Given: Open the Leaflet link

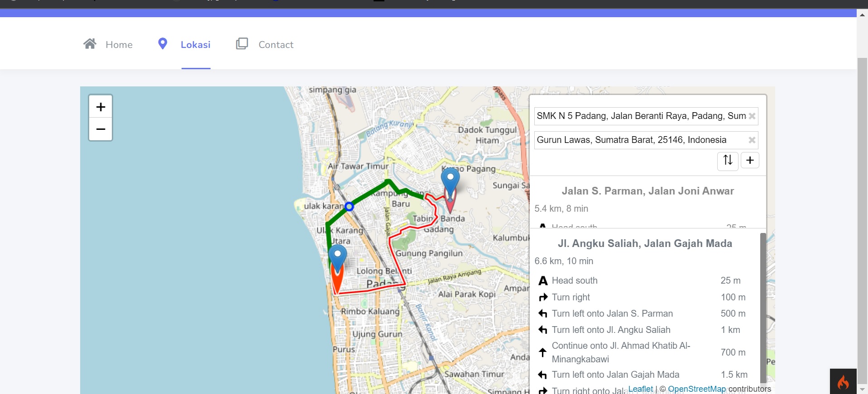Looking at the screenshot, I should click(x=640, y=389).
